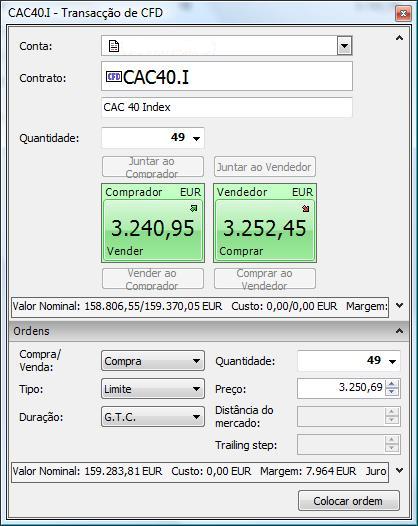Click the Colocar ordem button
The height and width of the screenshot is (526, 418).
349,501
